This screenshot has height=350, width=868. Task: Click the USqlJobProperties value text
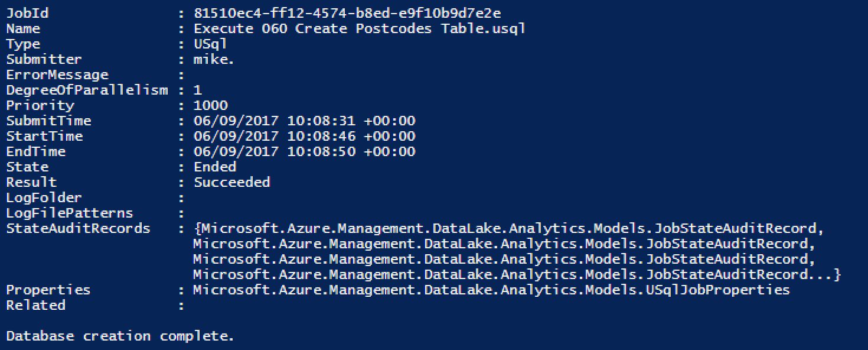tap(491, 290)
